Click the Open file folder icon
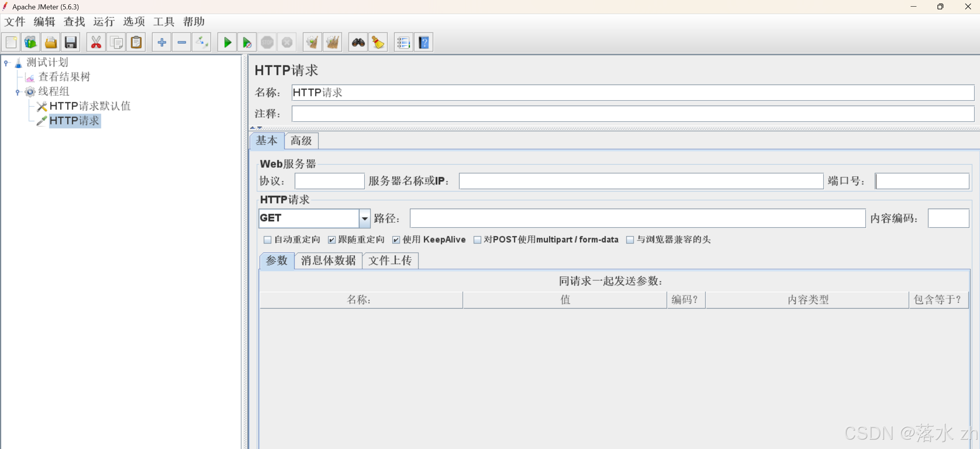980x449 pixels. (51, 42)
